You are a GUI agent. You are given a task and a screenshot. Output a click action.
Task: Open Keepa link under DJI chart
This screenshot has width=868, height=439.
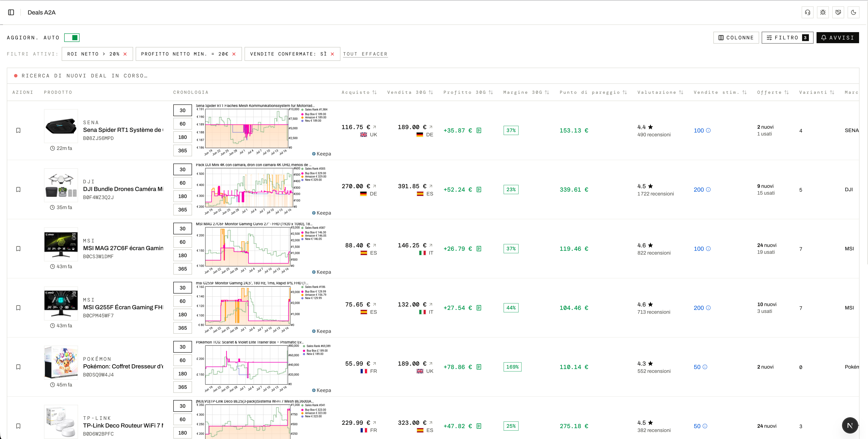[x=322, y=213]
